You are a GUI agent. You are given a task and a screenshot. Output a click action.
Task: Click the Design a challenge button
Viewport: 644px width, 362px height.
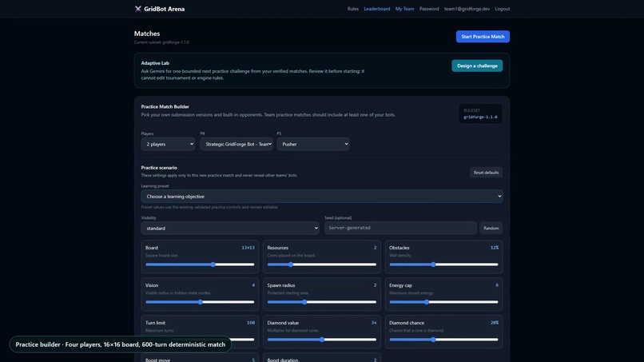(477, 66)
